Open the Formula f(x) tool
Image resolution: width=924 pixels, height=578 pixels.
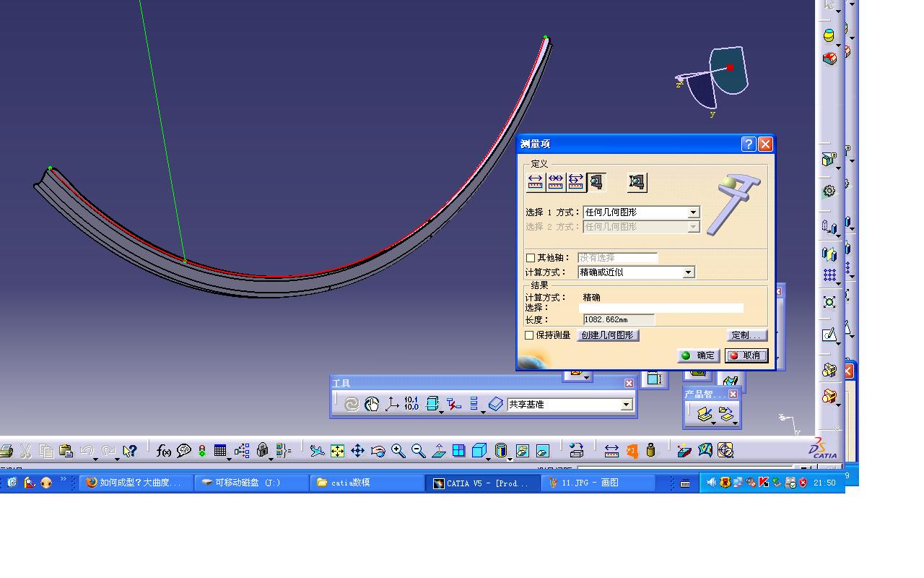point(164,451)
